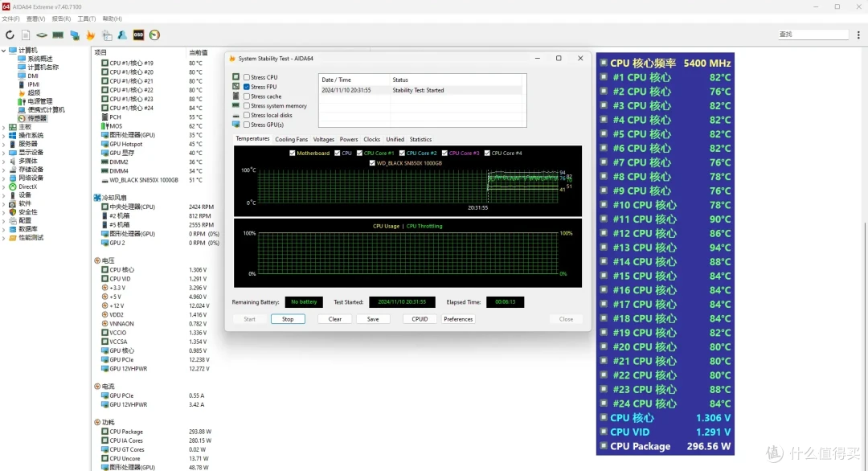
Task: Click the green memory module toolbar icon
Action: tap(58, 35)
